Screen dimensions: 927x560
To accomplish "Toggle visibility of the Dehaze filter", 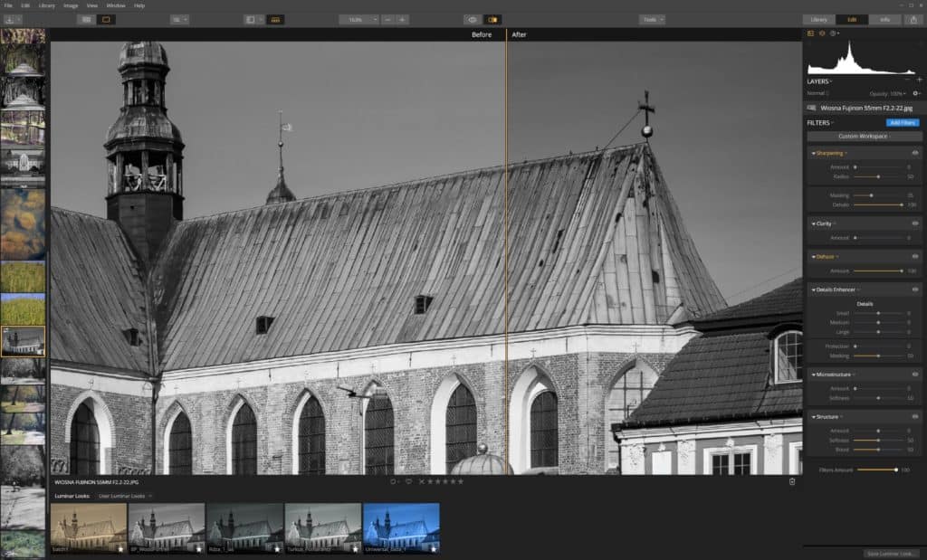I will (915, 257).
